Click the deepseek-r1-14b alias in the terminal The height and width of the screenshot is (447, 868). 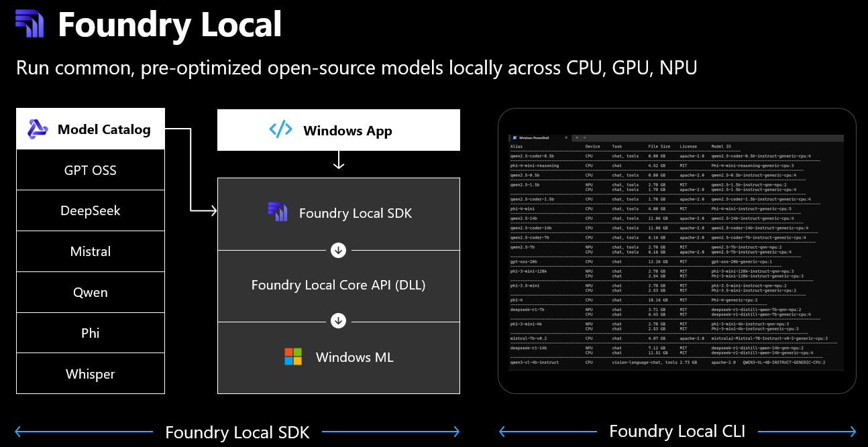pos(528,348)
